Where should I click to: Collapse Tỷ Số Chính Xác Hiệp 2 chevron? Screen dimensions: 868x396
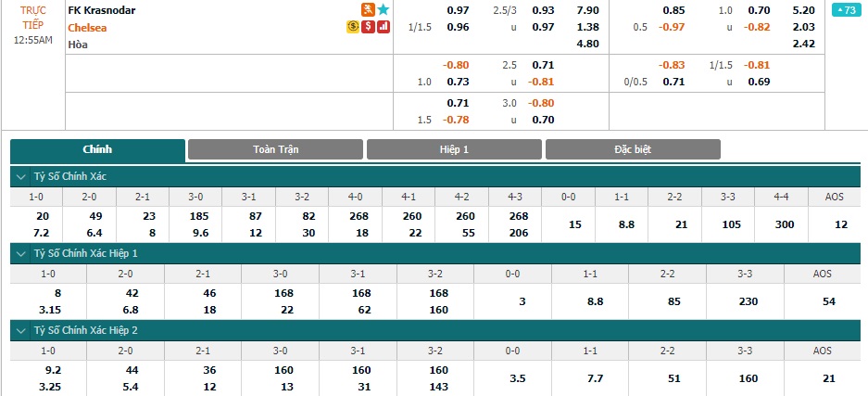(21, 331)
